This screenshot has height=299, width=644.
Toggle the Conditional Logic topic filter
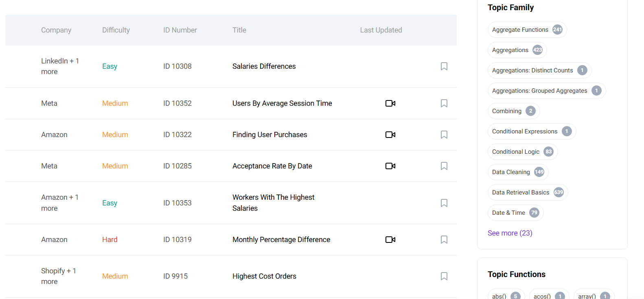[x=522, y=152]
